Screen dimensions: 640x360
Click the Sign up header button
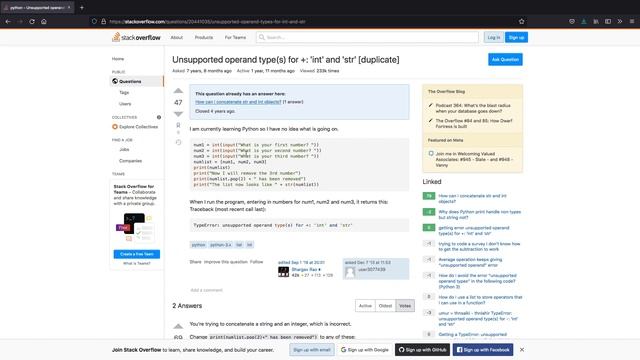(516, 37)
